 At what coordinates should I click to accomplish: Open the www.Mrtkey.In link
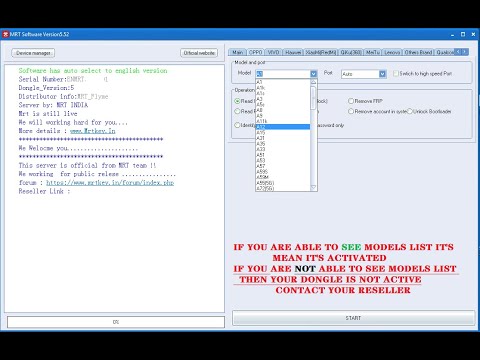point(93,131)
